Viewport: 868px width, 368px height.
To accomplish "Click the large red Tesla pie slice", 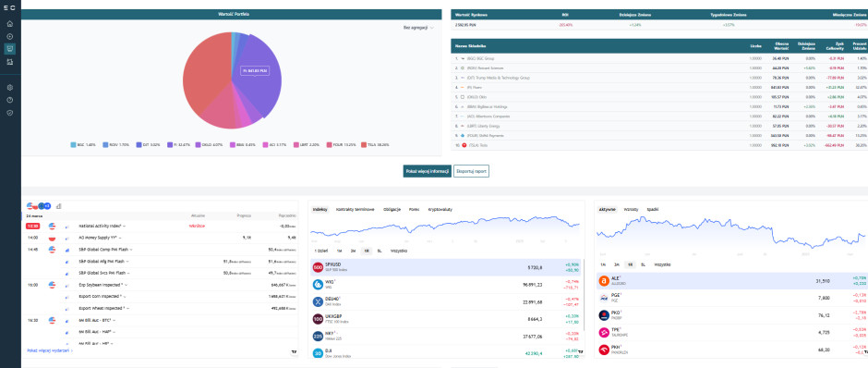I will (205, 72).
